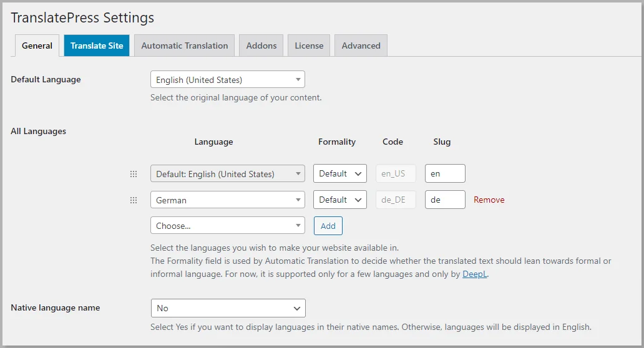Remove the German language
The image size is (644, 348).
(x=489, y=200)
